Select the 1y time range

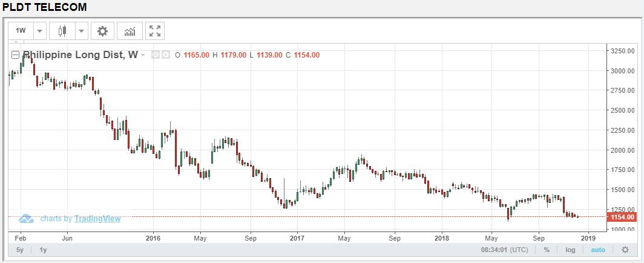[x=44, y=250]
